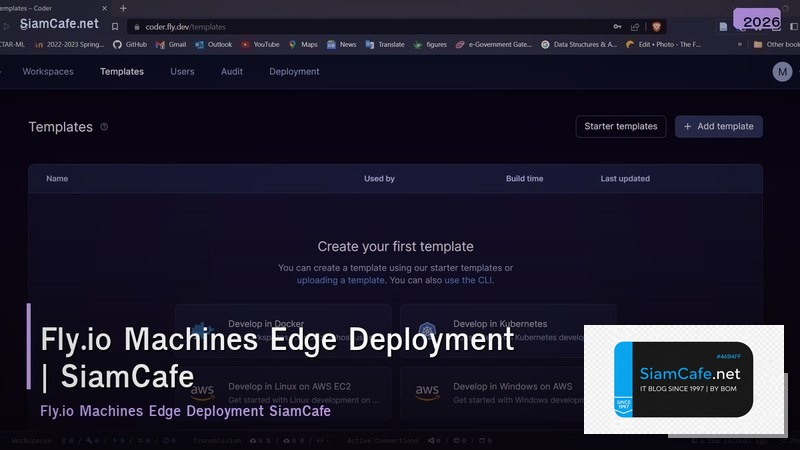Click the AWS logo on Linux EC2 card
This screenshot has height=450, width=800.
(202, 392)
